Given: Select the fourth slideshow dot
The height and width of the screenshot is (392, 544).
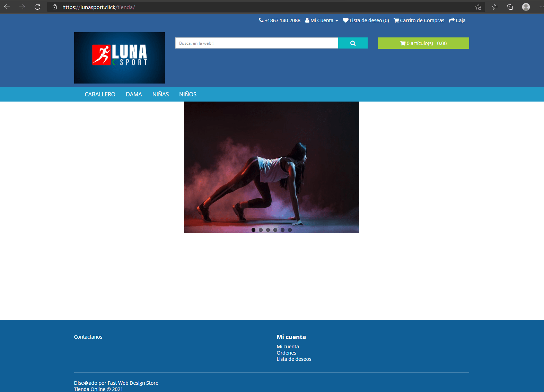Looking at the screenshot, I should click(275, 230).
